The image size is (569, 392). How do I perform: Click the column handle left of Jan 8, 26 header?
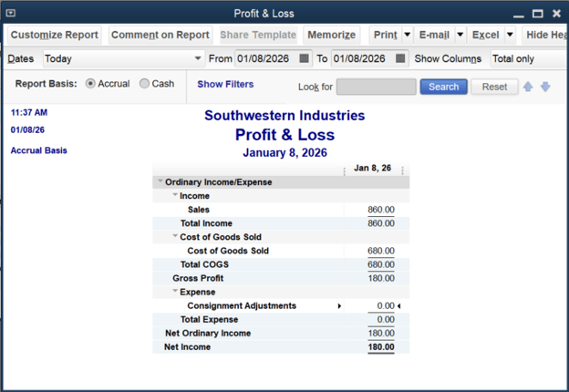(x=344, y=170)
